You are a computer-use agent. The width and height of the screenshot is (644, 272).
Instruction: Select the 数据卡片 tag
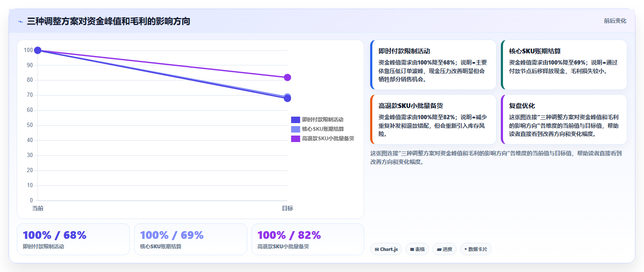pos(475,249)
